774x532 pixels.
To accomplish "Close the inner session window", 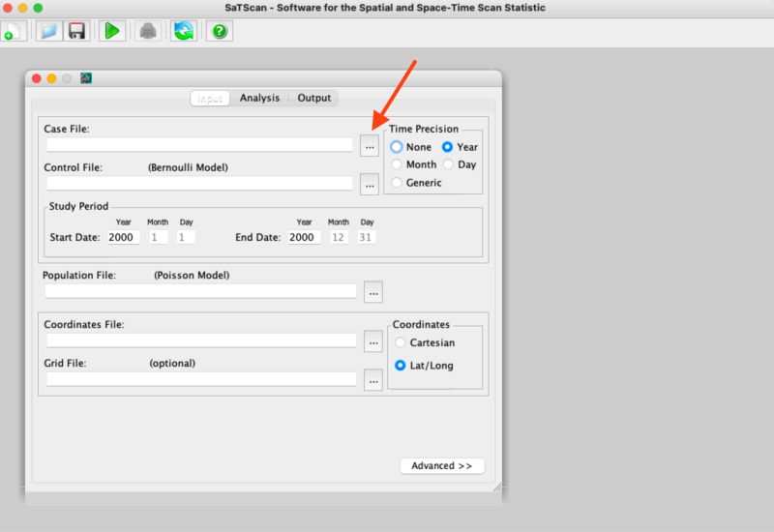I will pyautogui.click(x=37, y=78).
